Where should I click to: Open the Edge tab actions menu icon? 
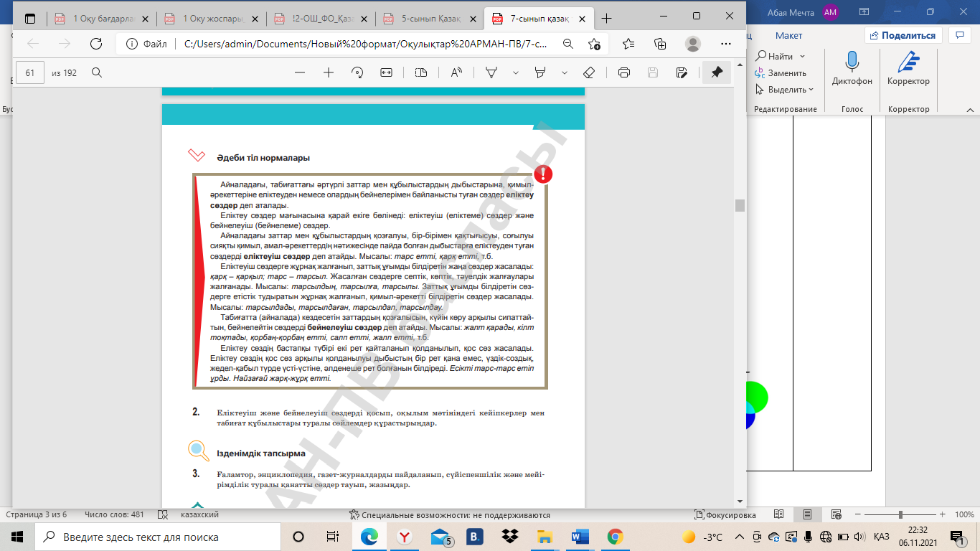coord(29,17)
